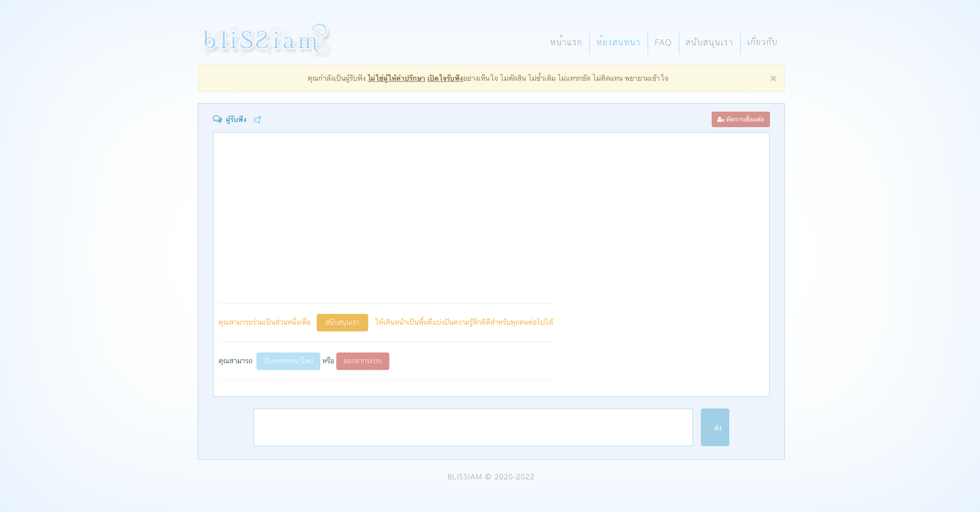
Task: Dismiss the yellow listener notice banner
Action: [x=773, y=78]
